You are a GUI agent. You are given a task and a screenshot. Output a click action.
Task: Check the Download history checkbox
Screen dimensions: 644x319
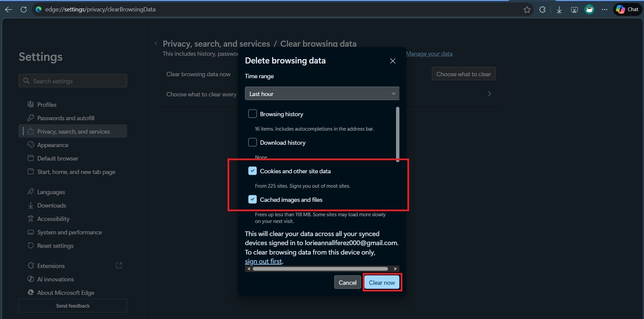tap(252, 142)
